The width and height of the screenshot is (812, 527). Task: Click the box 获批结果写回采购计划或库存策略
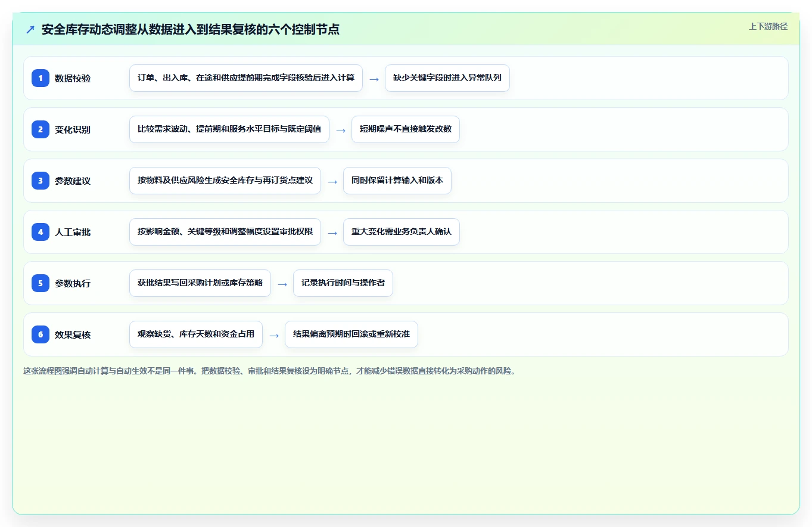[x=200, y=283]
